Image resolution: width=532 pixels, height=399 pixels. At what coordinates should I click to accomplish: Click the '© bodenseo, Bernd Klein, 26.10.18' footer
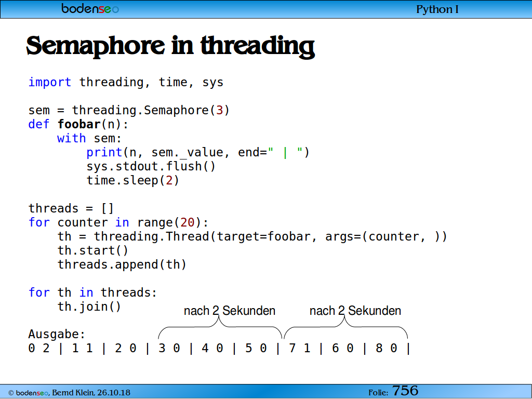click(x=69, y=393)
